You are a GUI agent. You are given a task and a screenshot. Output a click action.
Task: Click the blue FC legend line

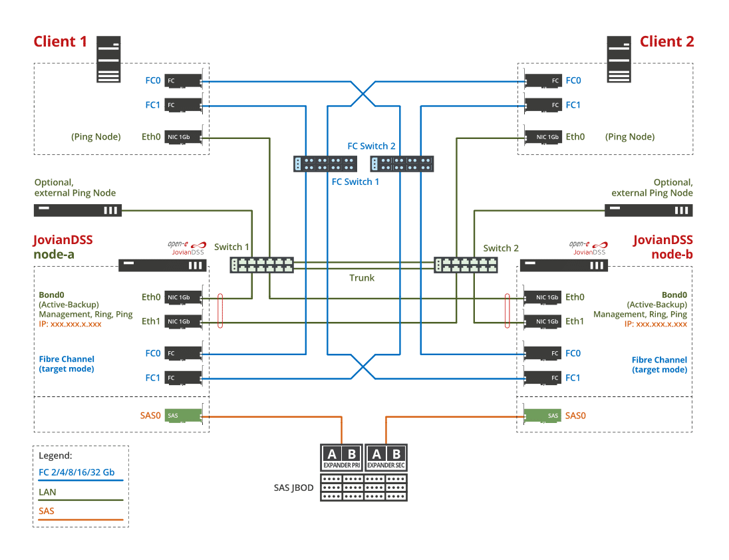point(81,481)
